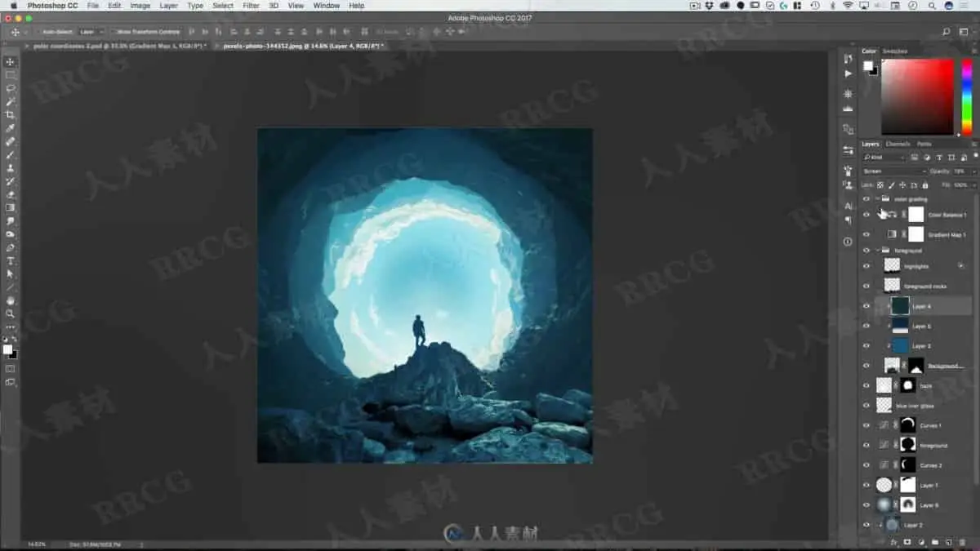
Task: Select the Crop tool
Action: click(x=11, y=115)
